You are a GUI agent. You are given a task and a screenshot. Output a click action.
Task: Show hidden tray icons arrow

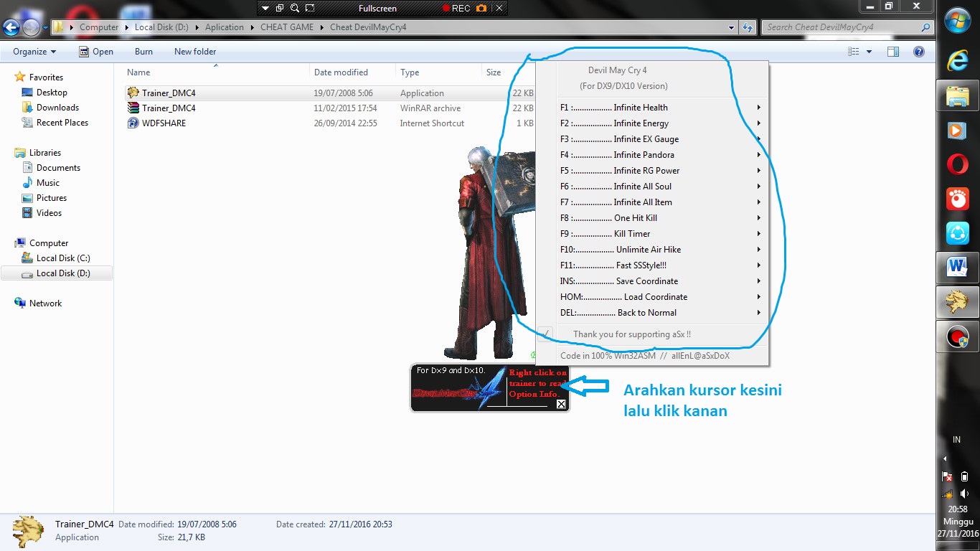[x=945, y=458]
